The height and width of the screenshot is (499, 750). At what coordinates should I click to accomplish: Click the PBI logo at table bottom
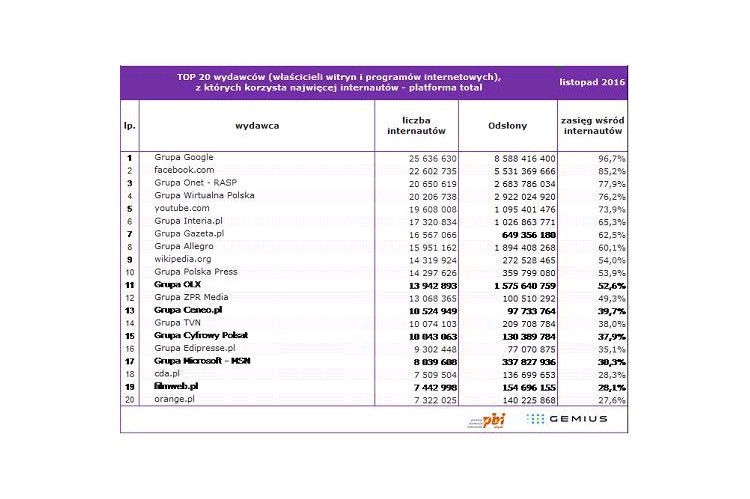(x=488, y=419)
